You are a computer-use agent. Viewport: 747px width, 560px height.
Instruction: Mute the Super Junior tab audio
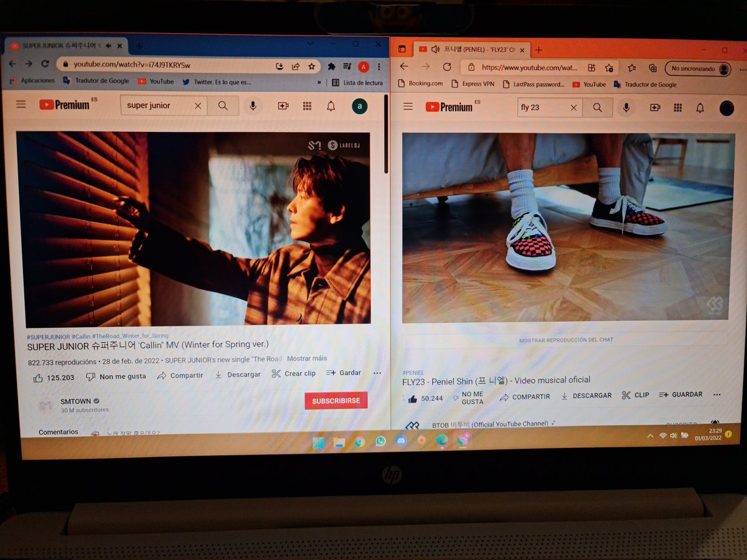pyautogui.click(x=108, y=46)
